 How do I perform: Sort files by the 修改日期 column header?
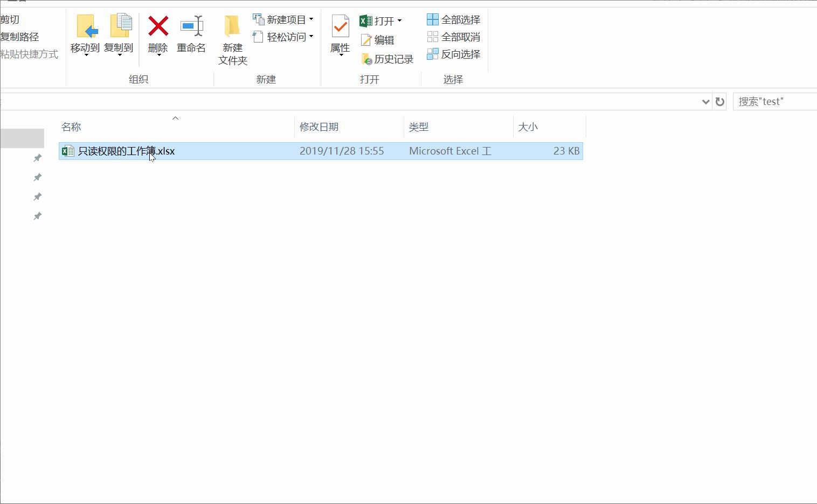319,127
